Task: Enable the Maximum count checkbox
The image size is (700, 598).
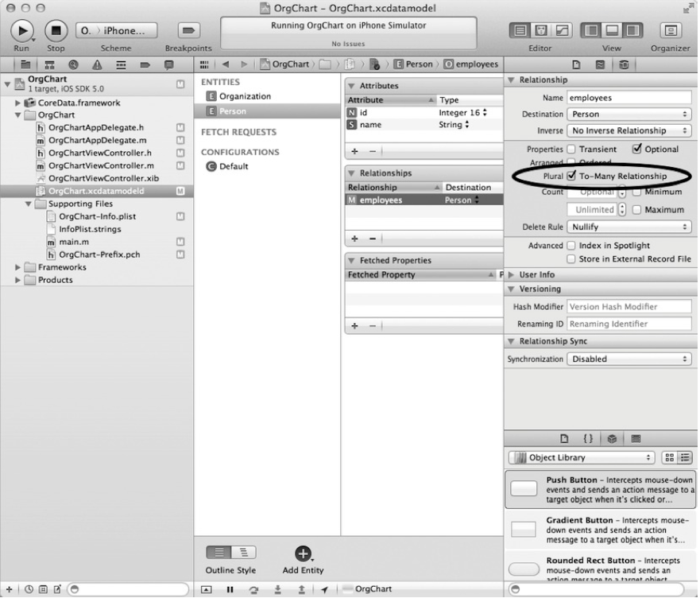Action: [x=636, y=210]
